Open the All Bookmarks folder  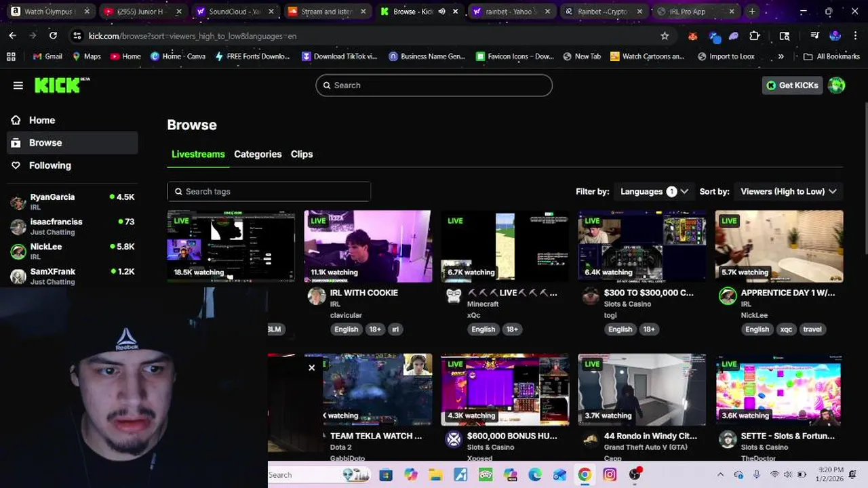[831, 57]
